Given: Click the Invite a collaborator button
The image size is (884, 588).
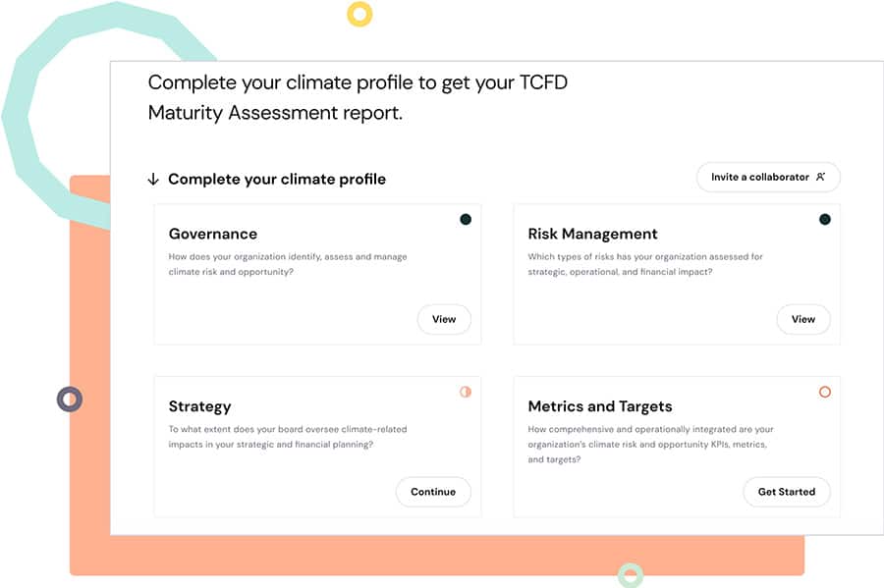Looking at the screenshot, I should click(768, 177).
